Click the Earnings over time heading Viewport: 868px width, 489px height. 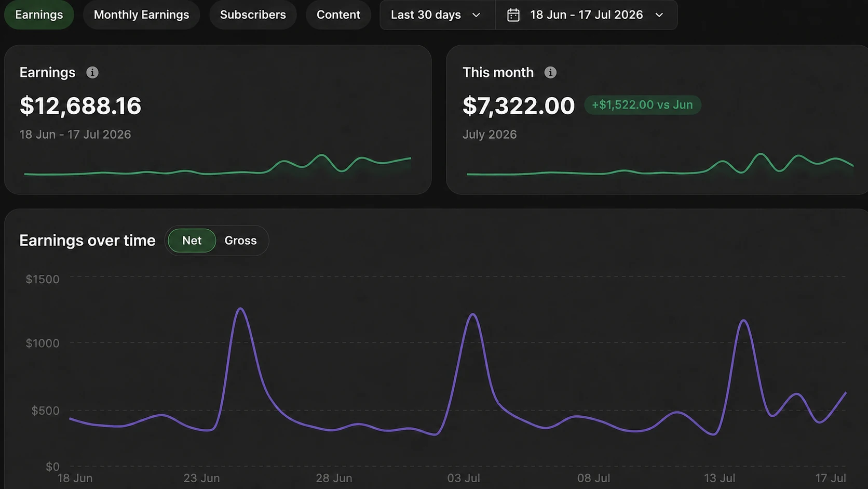(x=87, y=241)
